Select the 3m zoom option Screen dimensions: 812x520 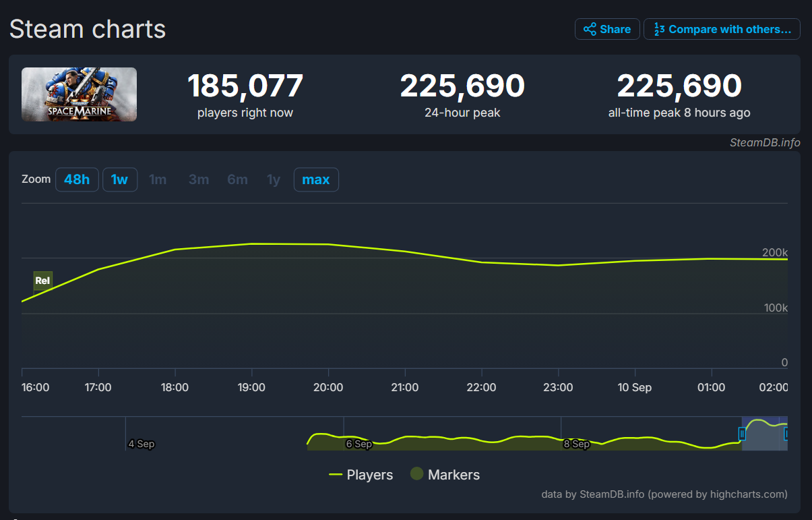[x=199, y=179]
